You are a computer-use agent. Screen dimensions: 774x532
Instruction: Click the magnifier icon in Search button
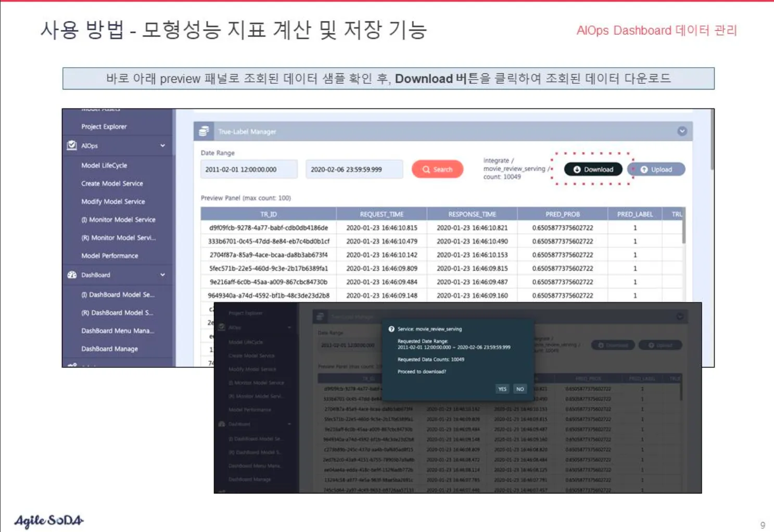pos(426,170)
